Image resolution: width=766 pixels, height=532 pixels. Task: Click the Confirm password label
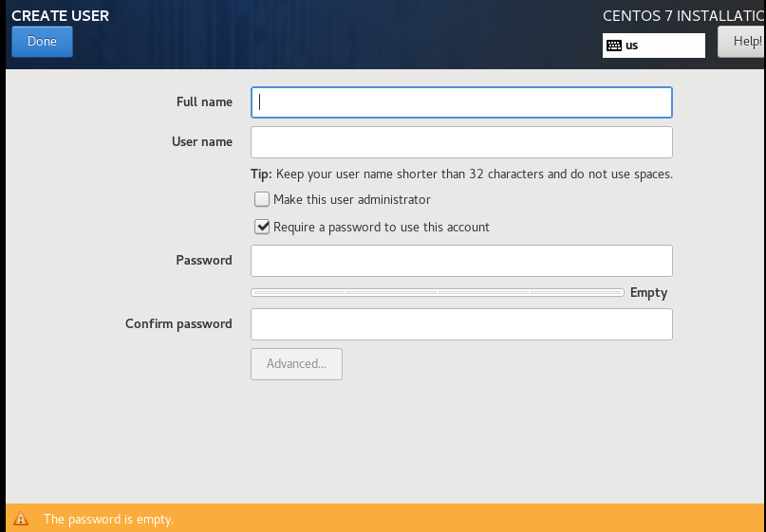(x=178, y=323)
